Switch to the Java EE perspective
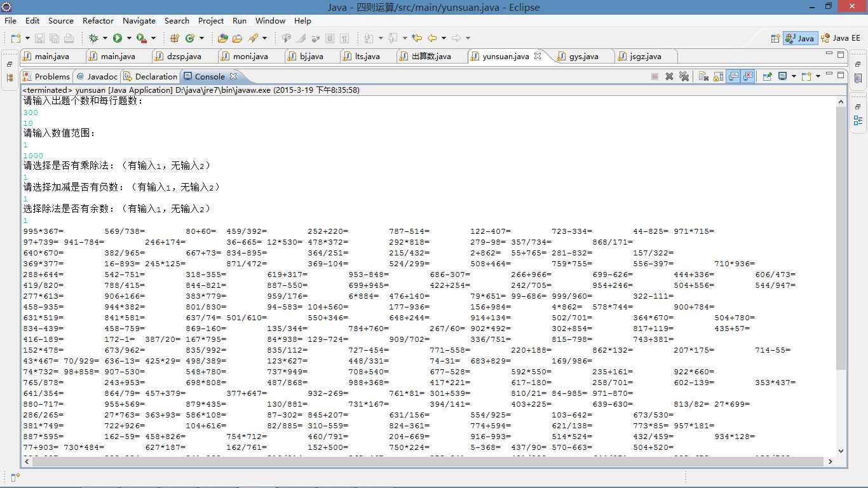 pyautogui.click(x=840, y=38)
